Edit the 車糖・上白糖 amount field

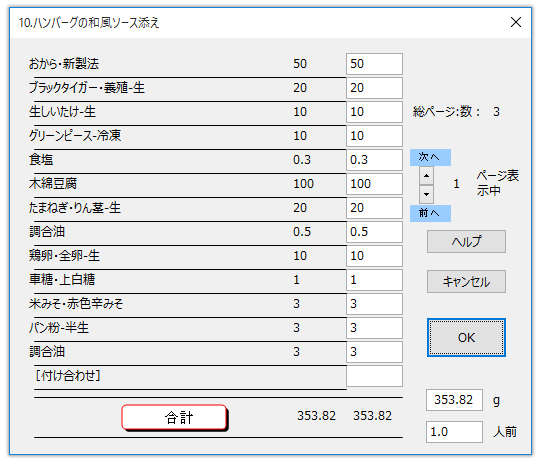click(x=374, y=280)
